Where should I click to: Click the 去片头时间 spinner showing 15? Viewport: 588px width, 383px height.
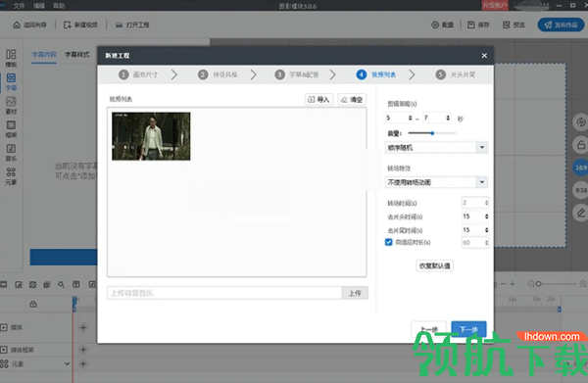click(x=475, y=216)
